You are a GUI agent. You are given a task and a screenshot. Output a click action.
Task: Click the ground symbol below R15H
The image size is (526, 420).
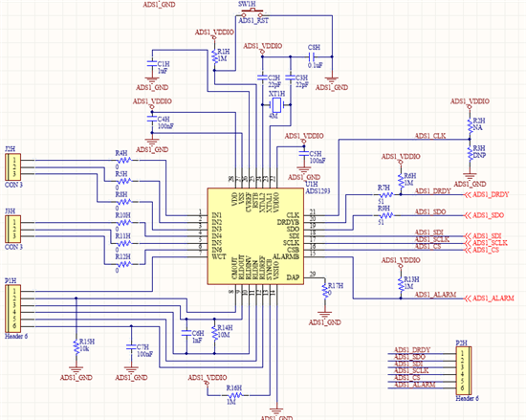[77, 370]
